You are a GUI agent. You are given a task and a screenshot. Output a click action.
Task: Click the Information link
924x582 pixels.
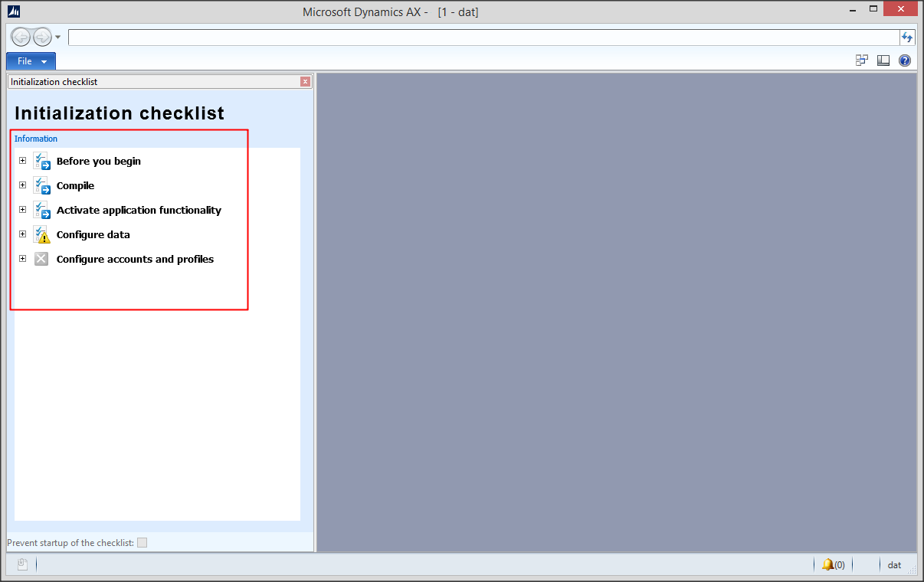[36, 139]
